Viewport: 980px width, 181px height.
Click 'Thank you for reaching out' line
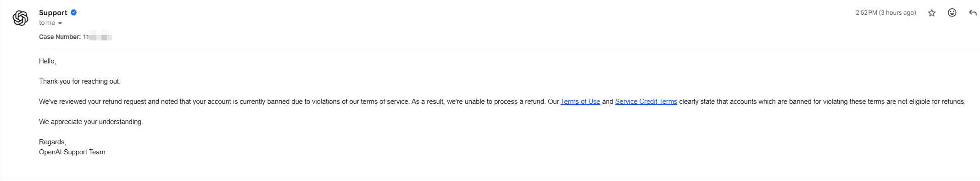point(79,81)
